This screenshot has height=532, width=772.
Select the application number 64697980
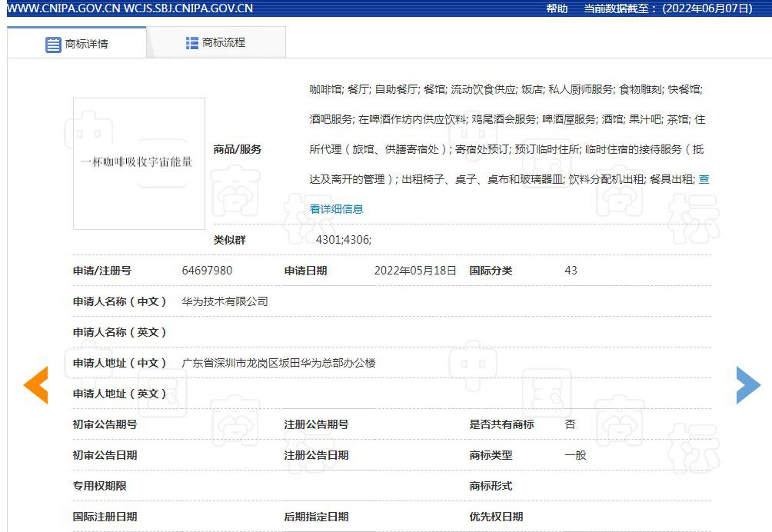pyautogui.click(x=207, y=270)
